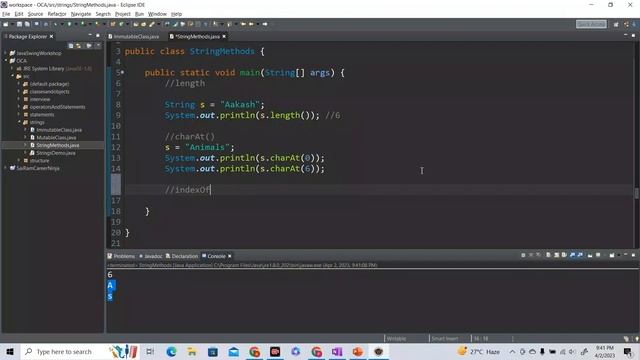Viewport: 640px width, 360px height.
Task: Toggle the code fold marker on line 5
Action: tap(122, 73)
